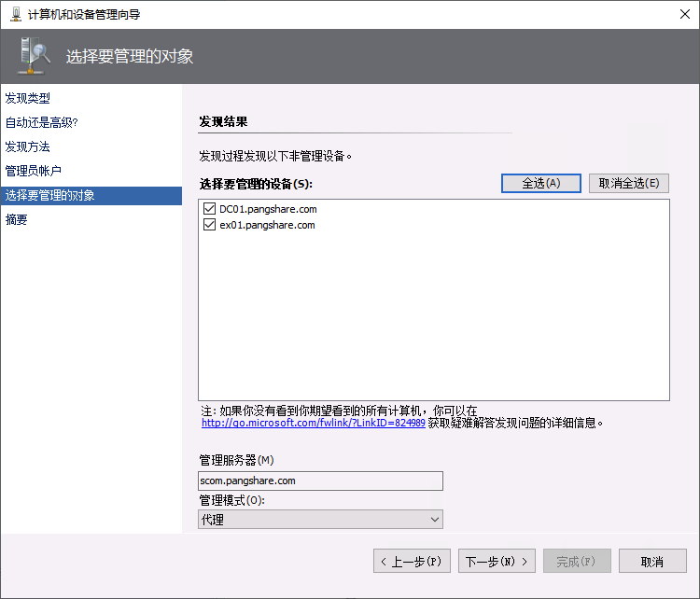
Task: Open the go.microsoft.com troubleshooting link
Action: tap(313, 423)
